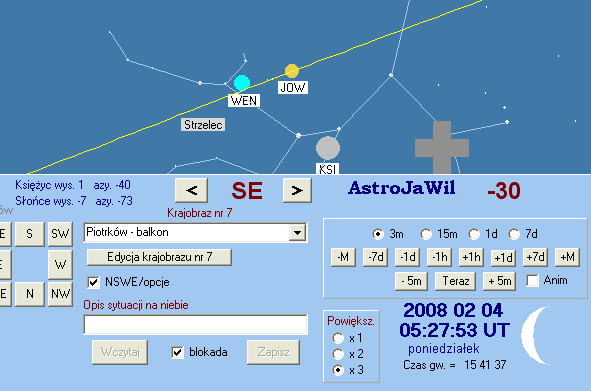Rotate view right with the > arrow
The width and height of the screenshot is (591, 391).
tap(297, 190)
